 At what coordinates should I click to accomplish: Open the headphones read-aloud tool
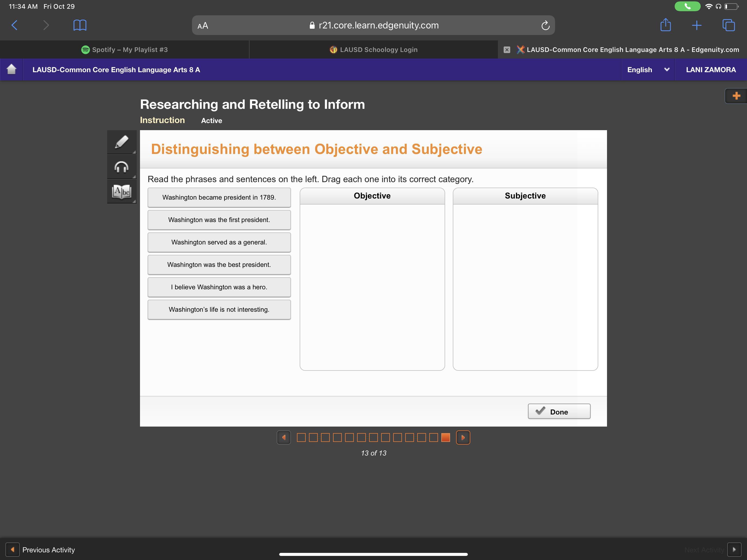click(x=122, y=167)
